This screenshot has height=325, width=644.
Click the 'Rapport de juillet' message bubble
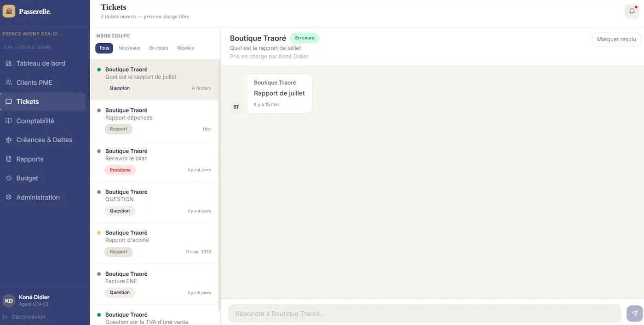coord(279,93)
